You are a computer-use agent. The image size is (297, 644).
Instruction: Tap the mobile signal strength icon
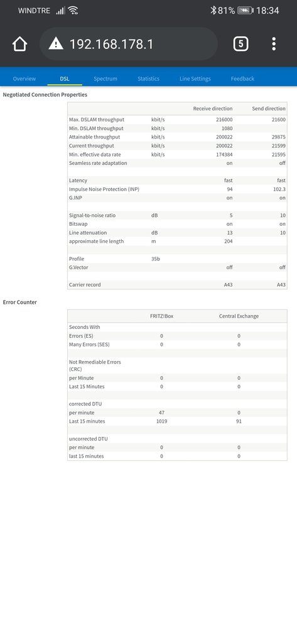coord(60,10)
